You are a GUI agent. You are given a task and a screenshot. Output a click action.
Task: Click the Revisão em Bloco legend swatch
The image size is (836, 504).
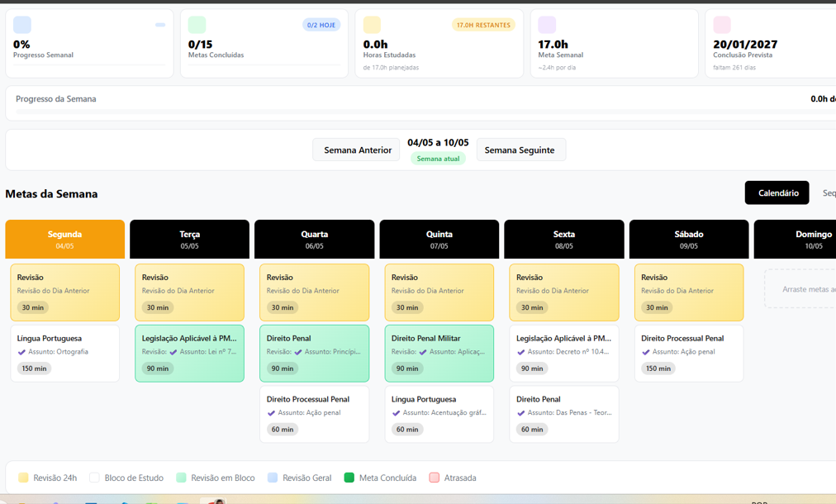point(181,478)
